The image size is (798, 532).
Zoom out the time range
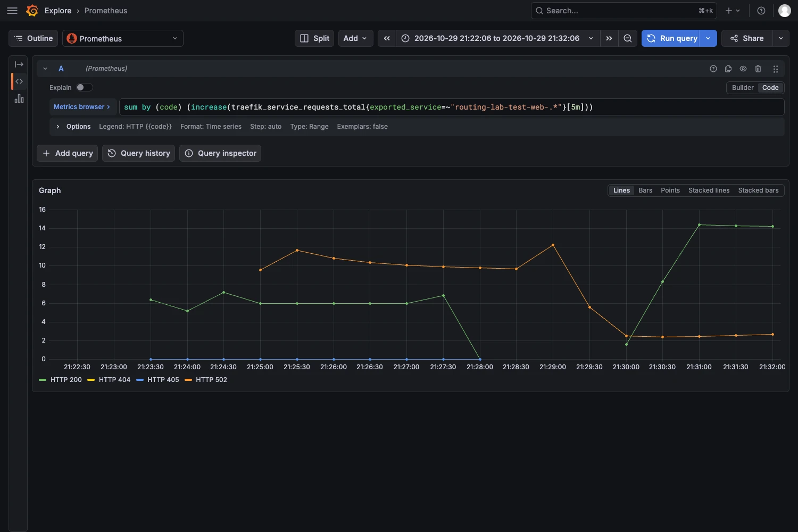[628, 38]
